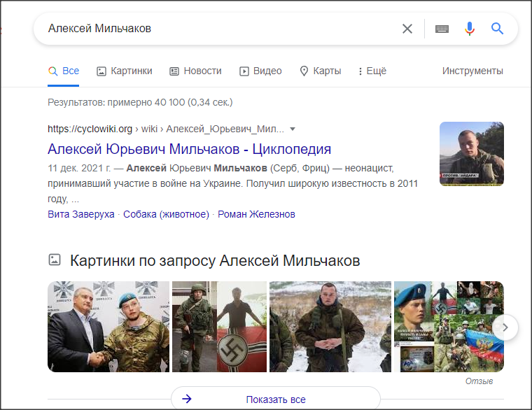Open Алексей Юрьевич Мильчаков - Циклопедия result
The width and height of the screenshot is (532, 410).
point(189,149)
